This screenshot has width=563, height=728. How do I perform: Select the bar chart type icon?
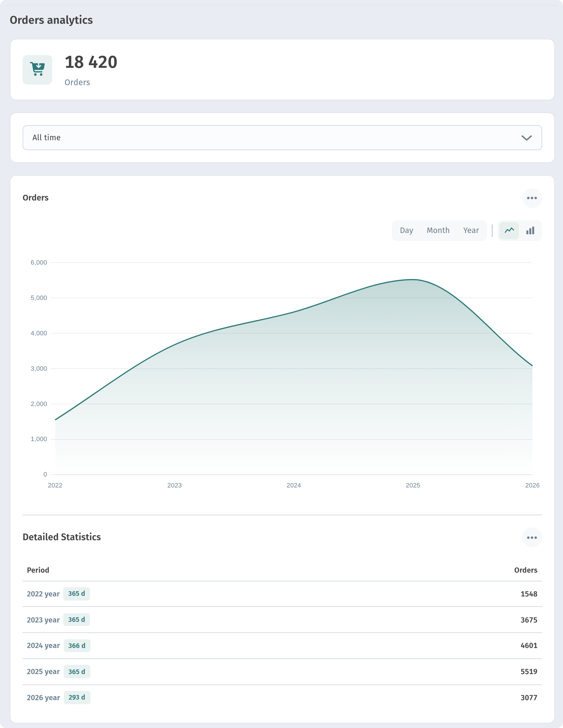pyautogui.click(x=530, y=230)
